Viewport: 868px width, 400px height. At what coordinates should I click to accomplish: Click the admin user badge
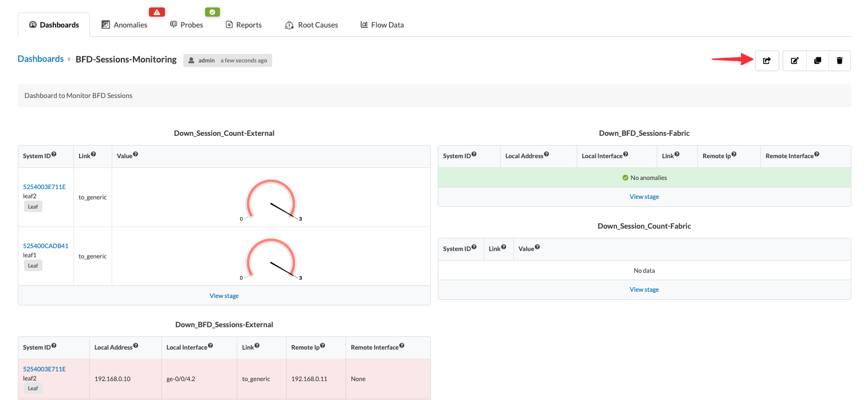[x=227, y=60]
